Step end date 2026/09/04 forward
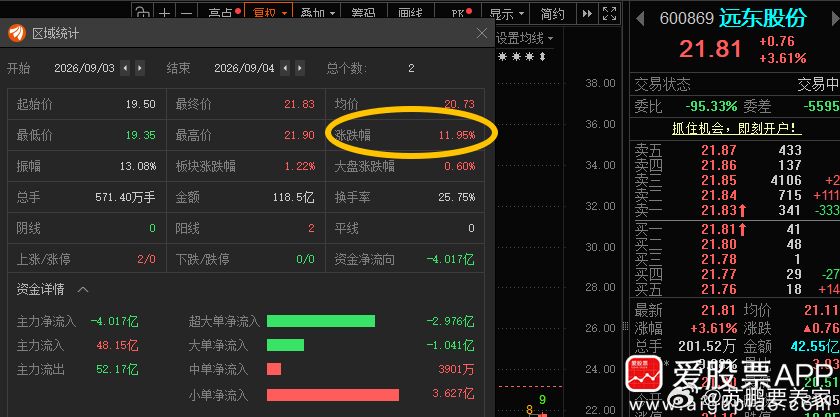This screenshot has width=840, height=417. (x=300, y=68)
